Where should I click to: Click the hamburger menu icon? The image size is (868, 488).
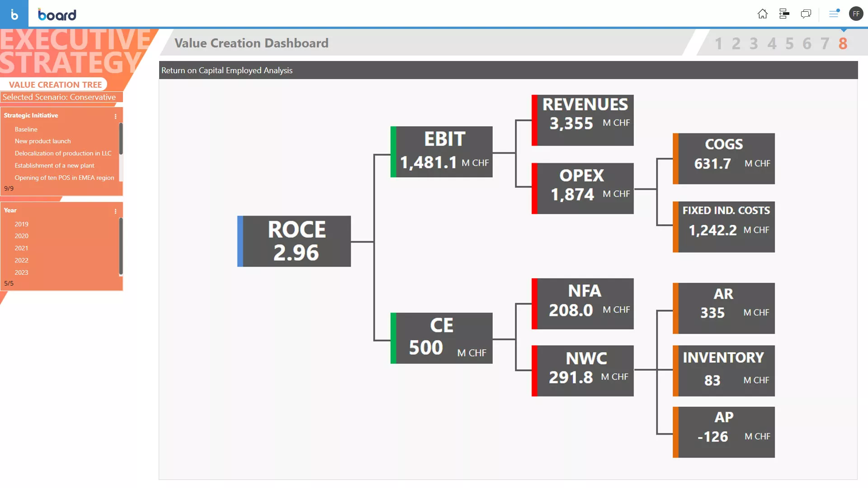point(834,14)
